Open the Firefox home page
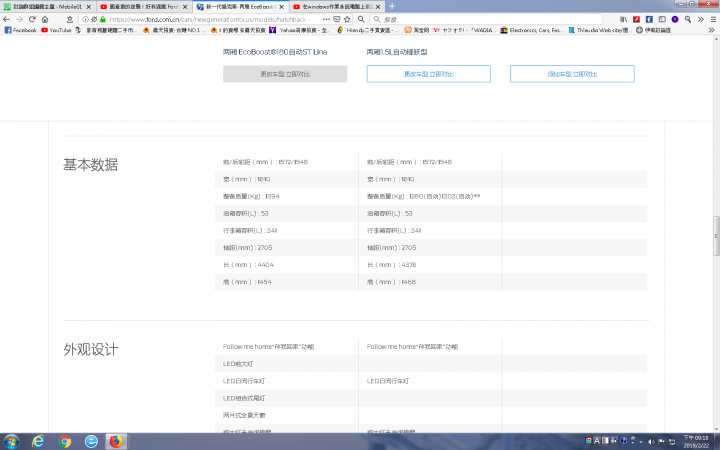 [45, 19]
